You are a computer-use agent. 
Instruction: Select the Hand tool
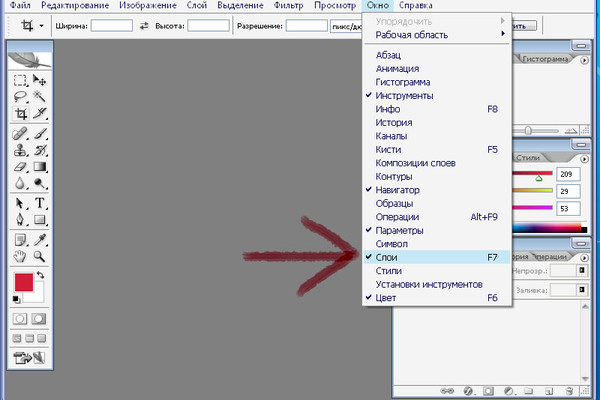click(20, 256)
